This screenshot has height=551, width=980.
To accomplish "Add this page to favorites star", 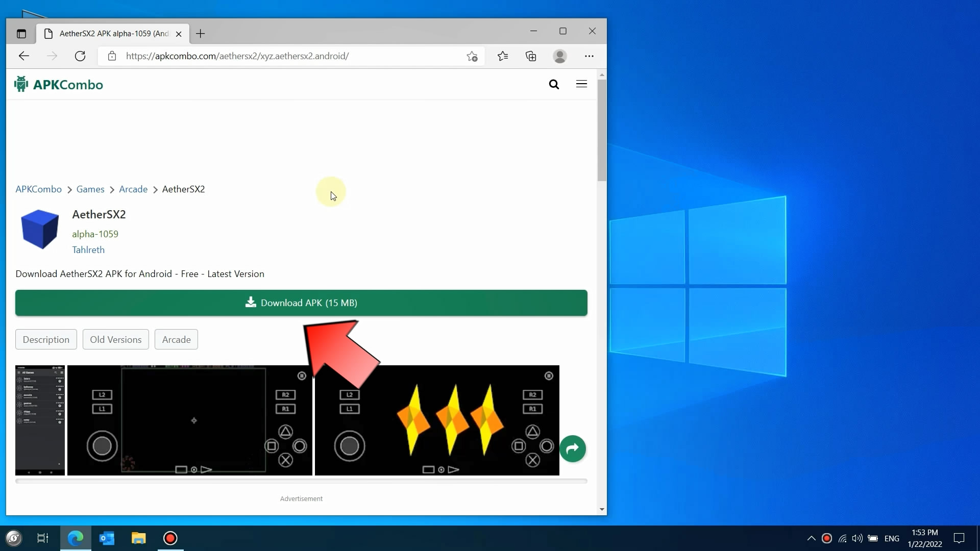I will [472, 56].
